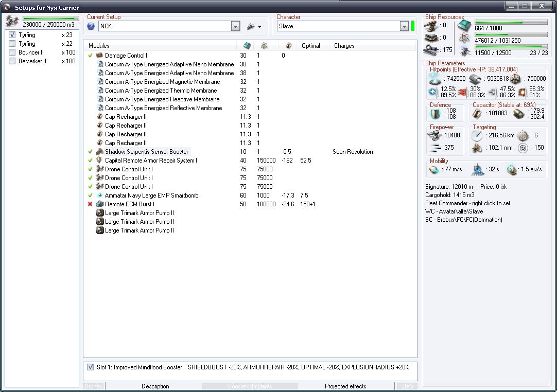Click the first Cap Recharger II icon
Viewport: 557px width, 392px height.
click(x=100, y=116)
